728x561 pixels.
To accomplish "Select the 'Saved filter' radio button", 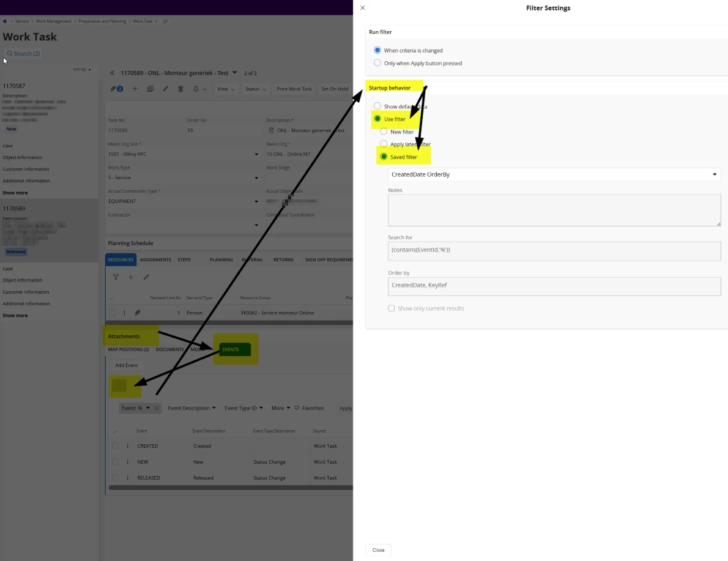I will point(384,157).
